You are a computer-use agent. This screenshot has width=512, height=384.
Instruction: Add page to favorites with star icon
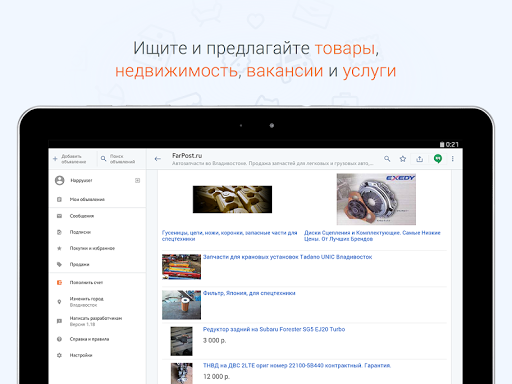point(403,159)
